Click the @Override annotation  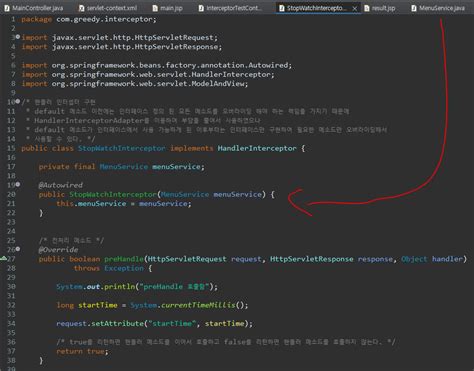58,250
